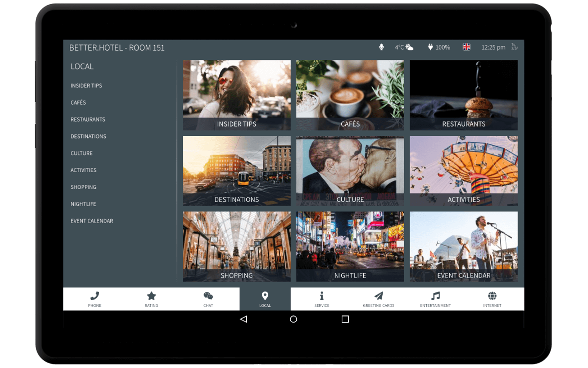Tap the LOCAL section heading
Viewport: 588px width, 368px height.
point(82,66)
